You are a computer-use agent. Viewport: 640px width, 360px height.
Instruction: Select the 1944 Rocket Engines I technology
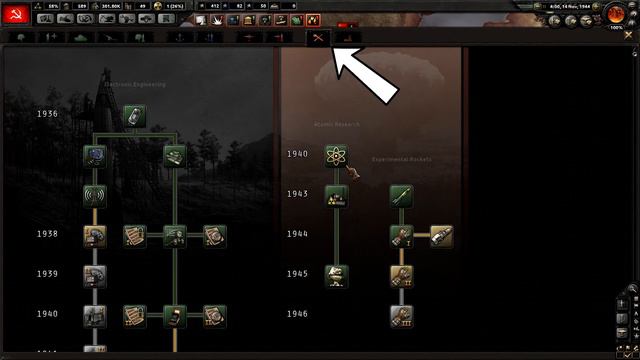pos(401,236)
